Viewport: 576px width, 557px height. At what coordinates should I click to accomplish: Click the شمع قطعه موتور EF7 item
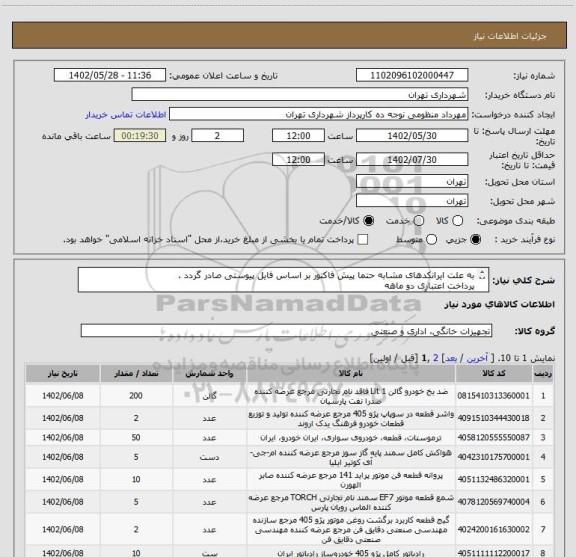[x=351, y=502]
